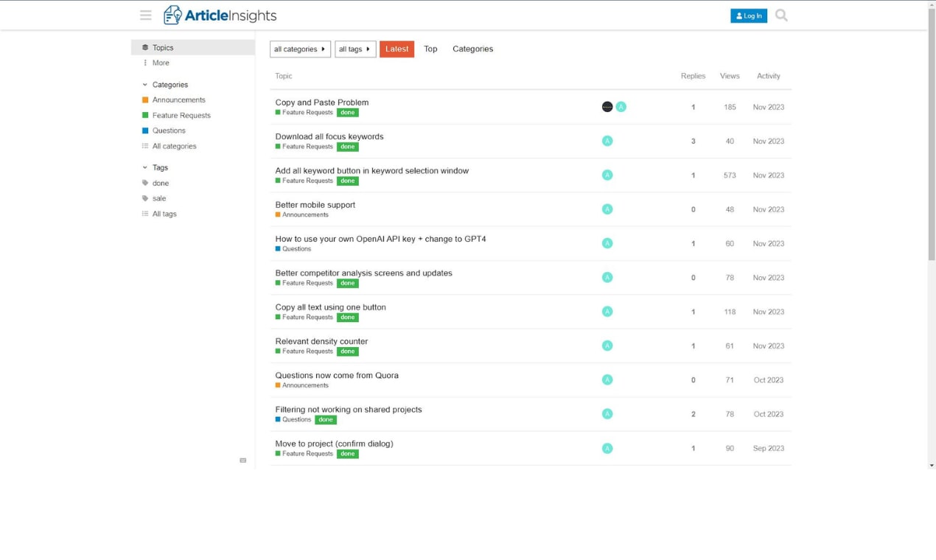
Task: Click avatar on Better competitor analysis row
Action: click(x=607, y=277)
